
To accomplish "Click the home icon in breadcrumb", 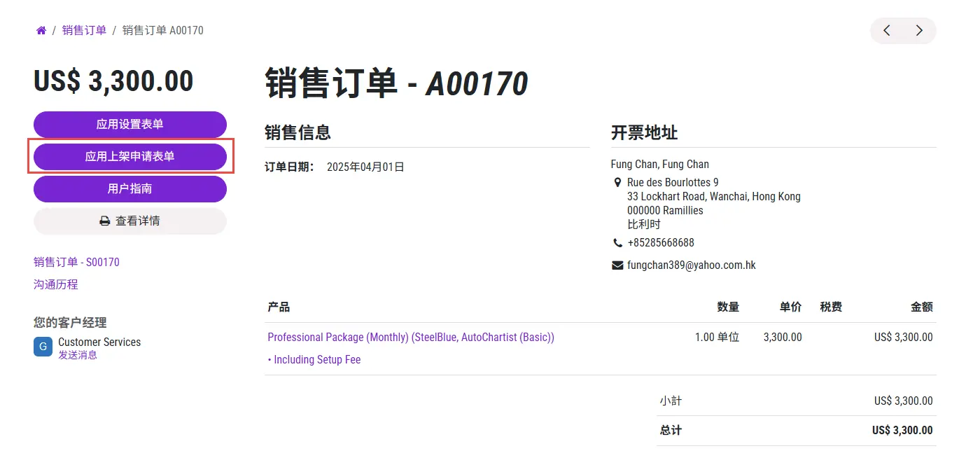I will [x=41, y=31].
